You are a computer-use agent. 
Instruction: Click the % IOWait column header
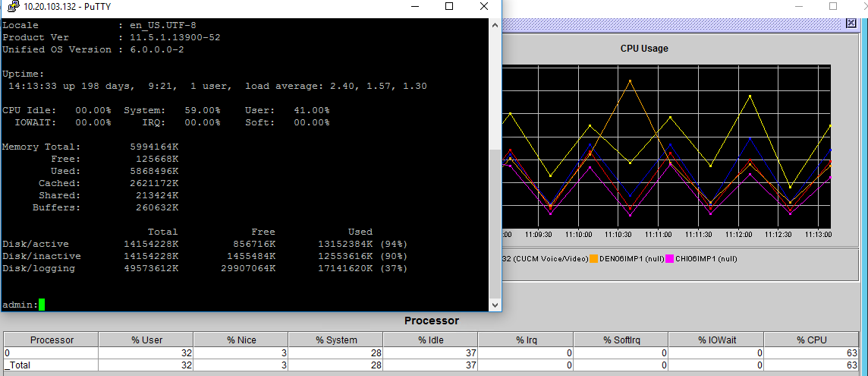tap(715, 340)
